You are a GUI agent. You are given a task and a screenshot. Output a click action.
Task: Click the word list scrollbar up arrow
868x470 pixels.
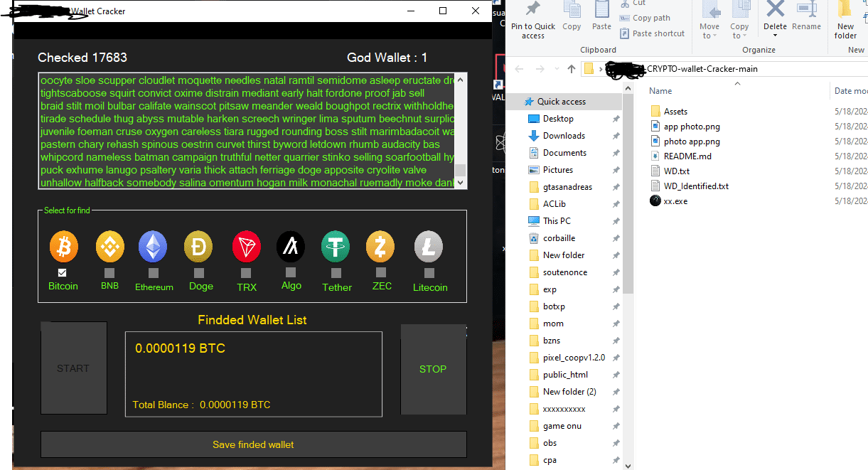tap(461, 80)
